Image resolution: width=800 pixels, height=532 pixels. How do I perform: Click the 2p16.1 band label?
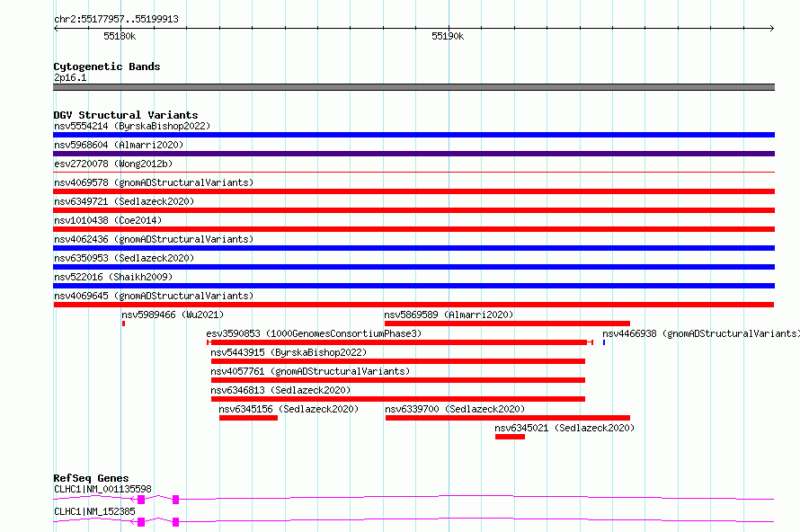(x=70, y=77)
